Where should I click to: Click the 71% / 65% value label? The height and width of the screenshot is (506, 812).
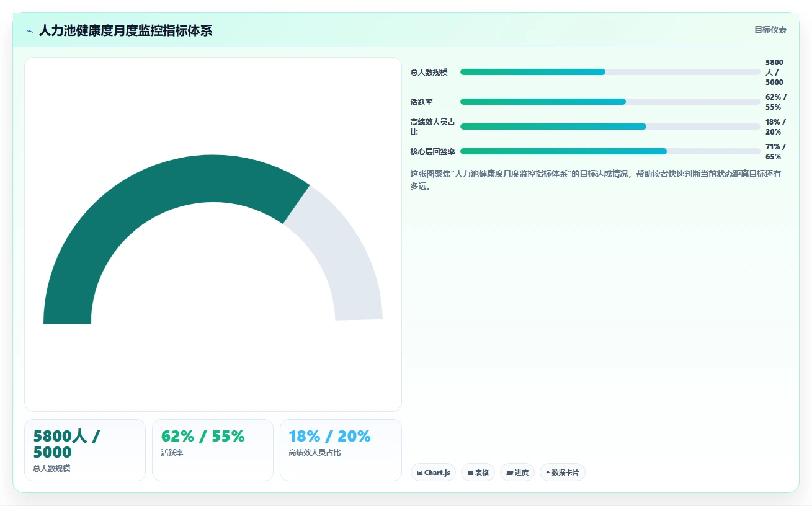(775, 151)
